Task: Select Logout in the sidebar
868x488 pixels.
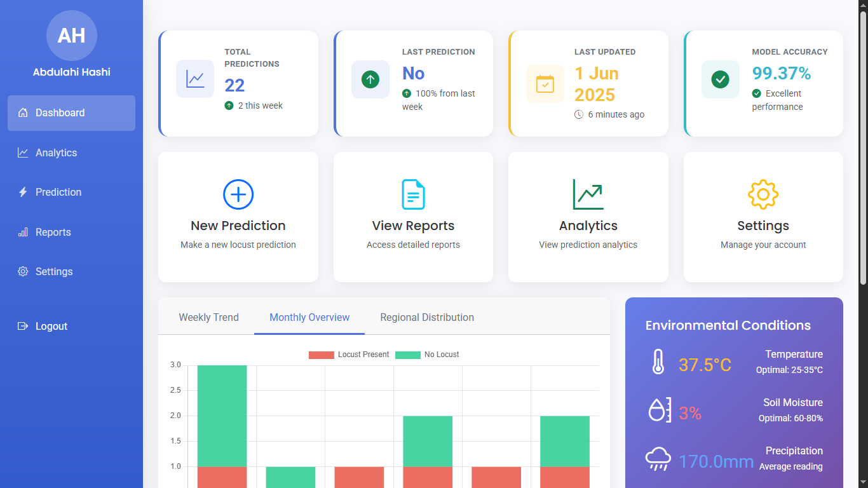Action: [x=71, y=326]
